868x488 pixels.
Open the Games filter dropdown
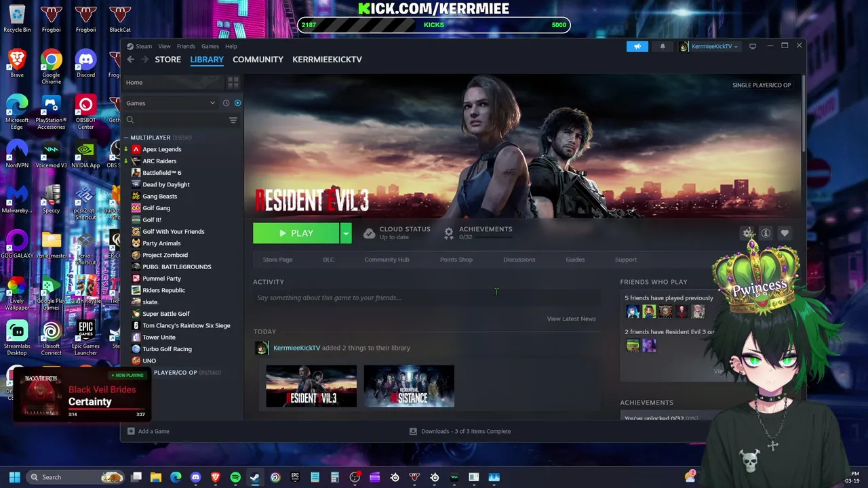pos(171,103)
